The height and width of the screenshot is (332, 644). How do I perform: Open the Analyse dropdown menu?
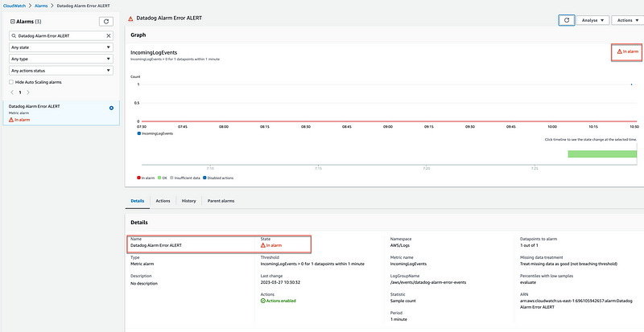click(x=592, y=20)
